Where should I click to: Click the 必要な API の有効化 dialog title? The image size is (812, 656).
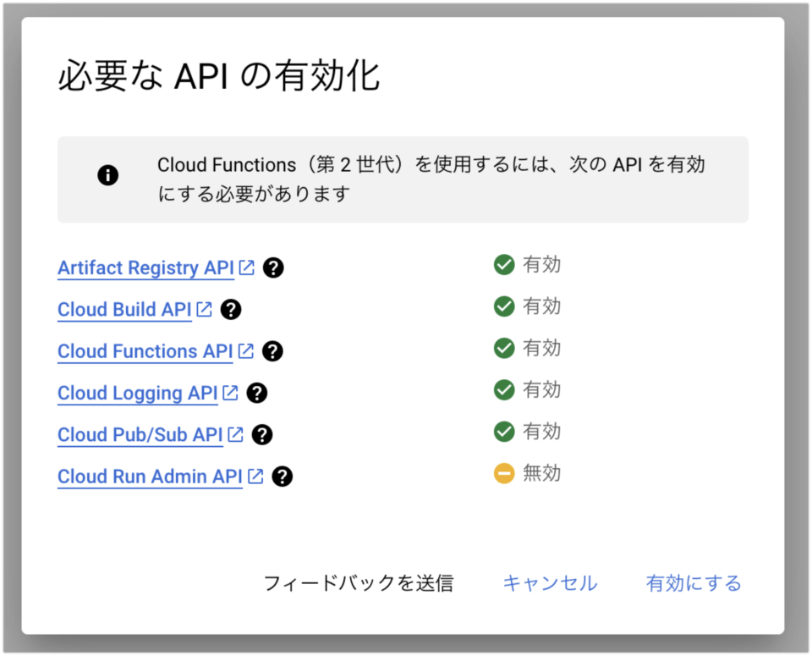[x=219, y=76]
